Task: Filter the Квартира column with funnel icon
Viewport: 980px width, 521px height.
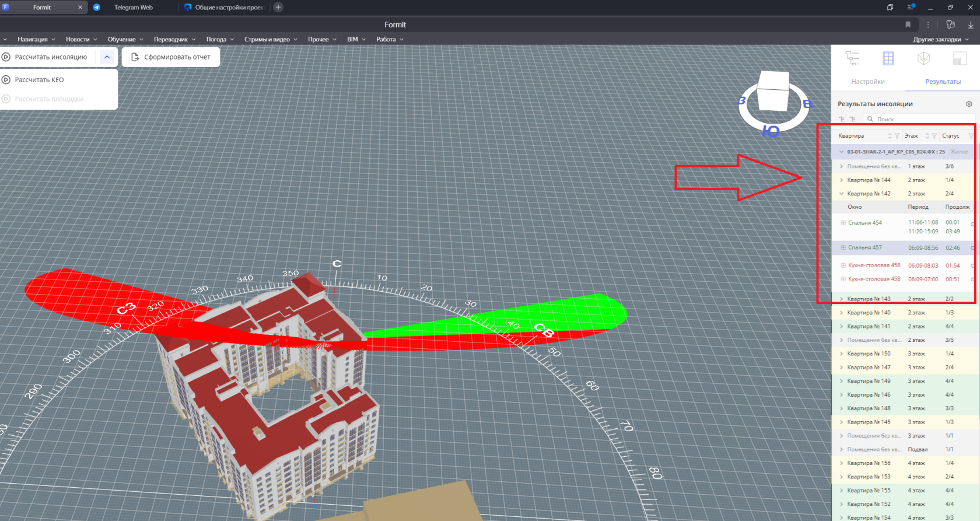Action: click(x=897, y=136)
